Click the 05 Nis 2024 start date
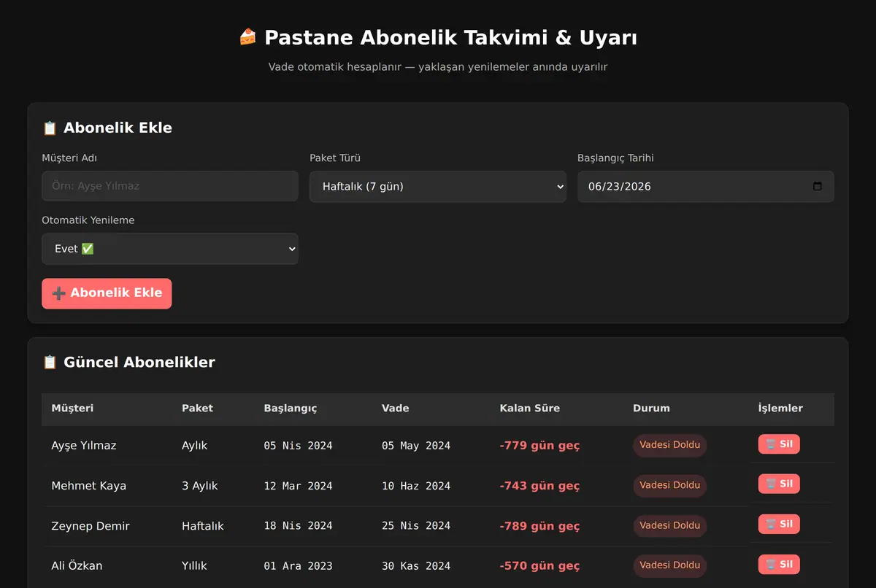Screen dimensions: 876x588 coord(298,446)
